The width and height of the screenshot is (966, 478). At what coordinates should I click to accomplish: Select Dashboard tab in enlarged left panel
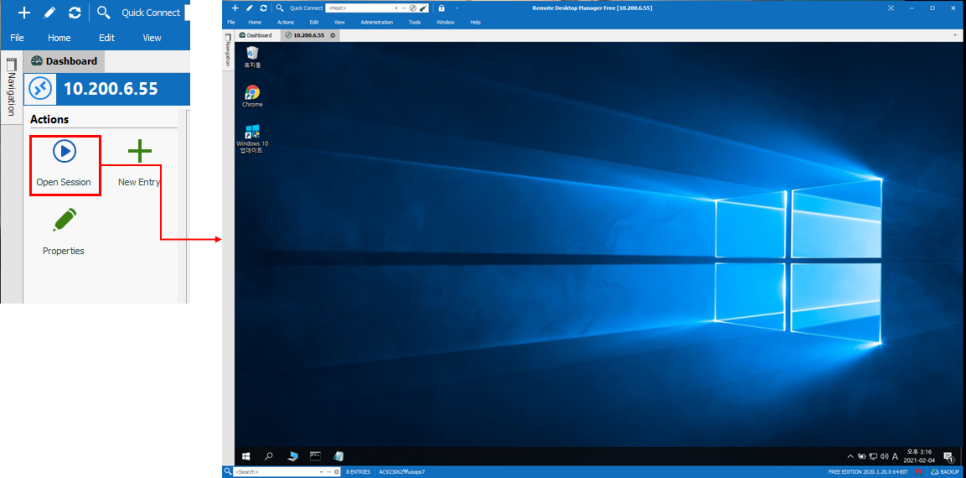coord(64,61)
